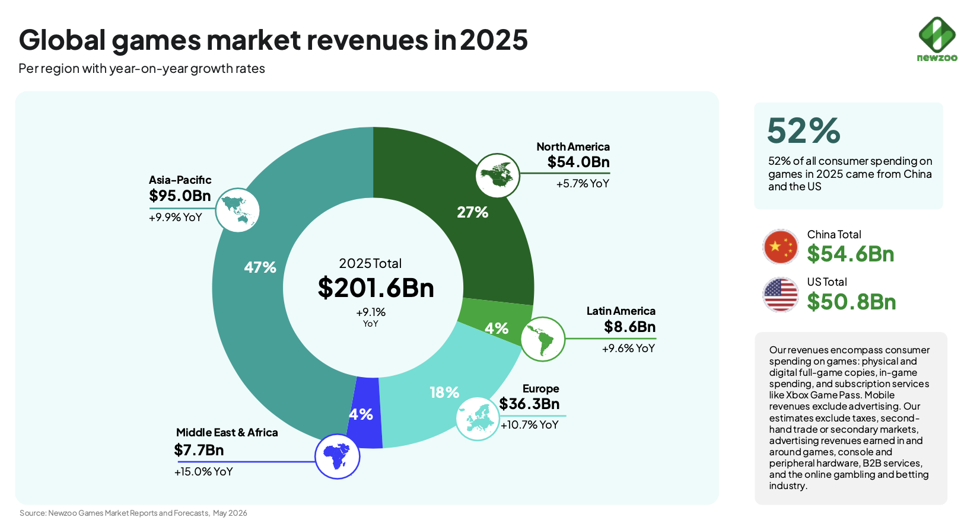This screenshot has width=980, height=530.
Task: Select the subtitle about year-on-year growth rates
Action: (x=142, y=69)
